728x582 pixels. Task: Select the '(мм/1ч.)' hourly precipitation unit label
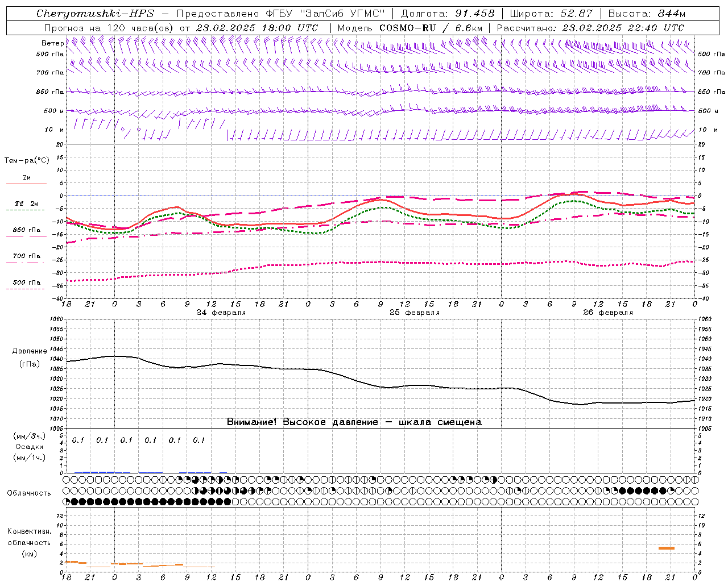point(30,458)
